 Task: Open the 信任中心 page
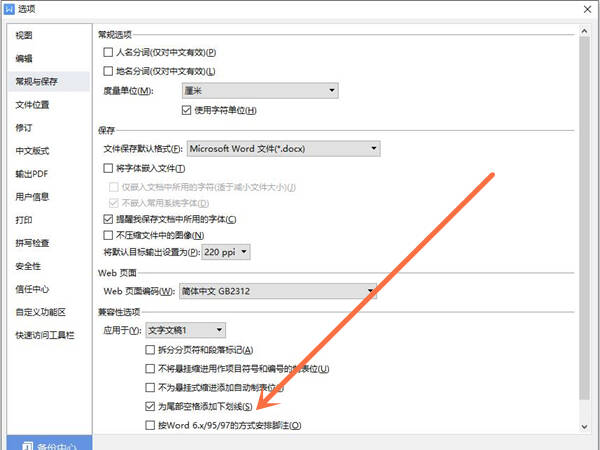coord(32,289)
